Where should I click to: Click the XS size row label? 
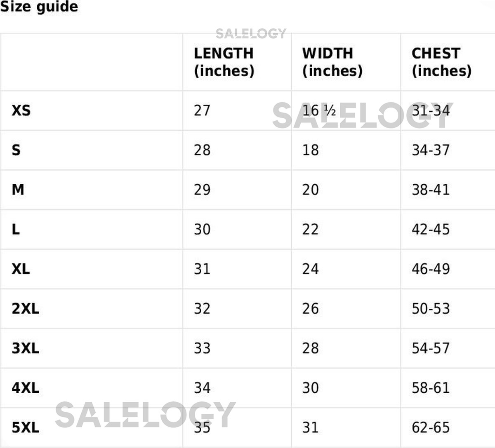[21, 110]
